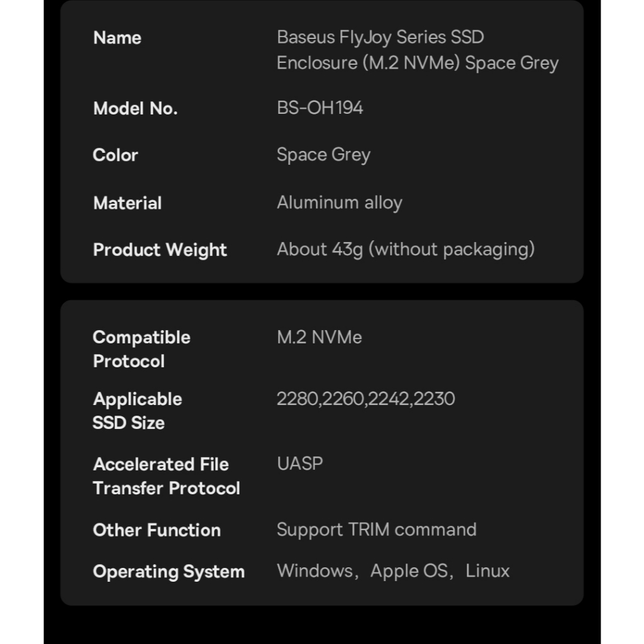
Task: Select the Space Grey color value
Action: (324, 155)
